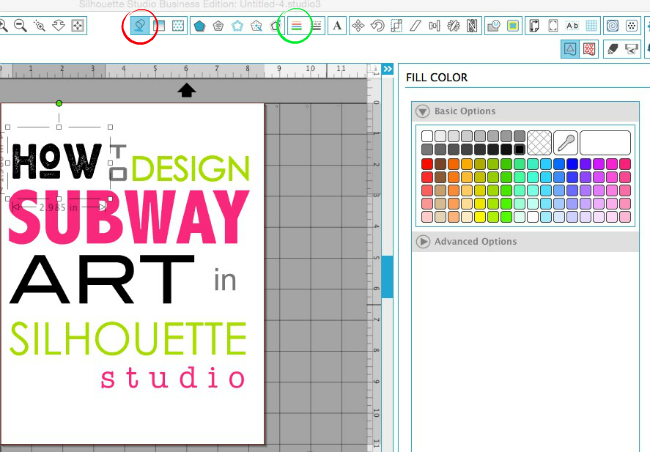650x452 pixels.
Task: Open the Fill Pattern dotted icon
Action: point(178,26)
